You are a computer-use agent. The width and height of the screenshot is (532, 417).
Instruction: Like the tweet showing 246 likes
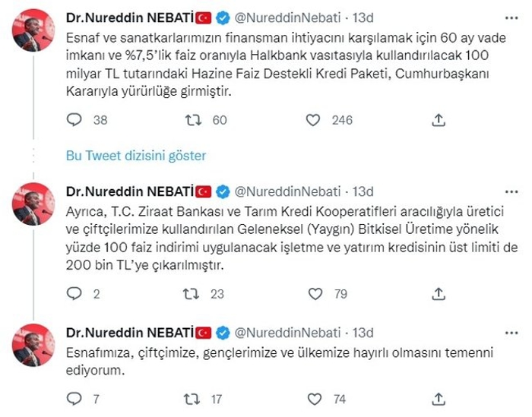coord(313,120)
